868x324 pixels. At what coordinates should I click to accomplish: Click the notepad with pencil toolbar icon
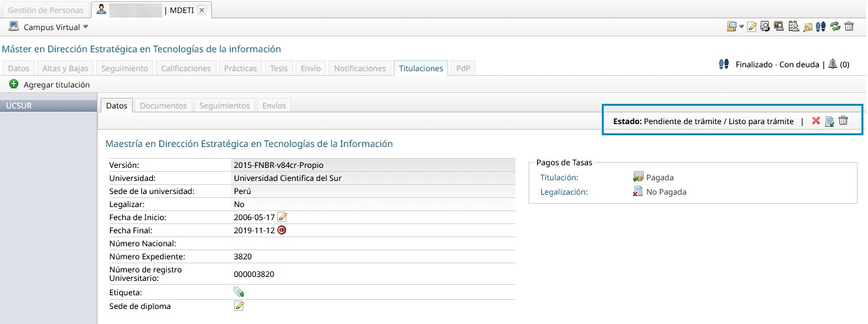point(752,27)
